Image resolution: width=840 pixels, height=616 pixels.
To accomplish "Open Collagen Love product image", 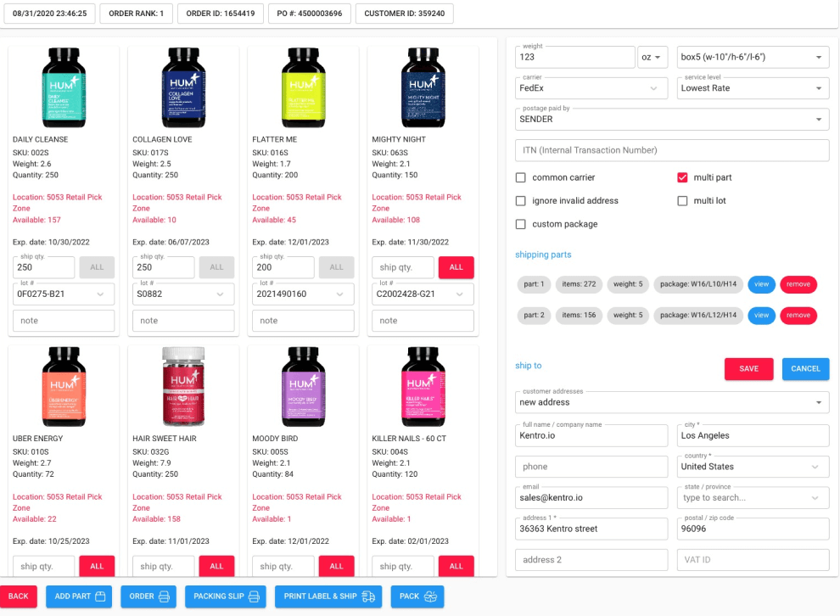I will tap(184, 87).
